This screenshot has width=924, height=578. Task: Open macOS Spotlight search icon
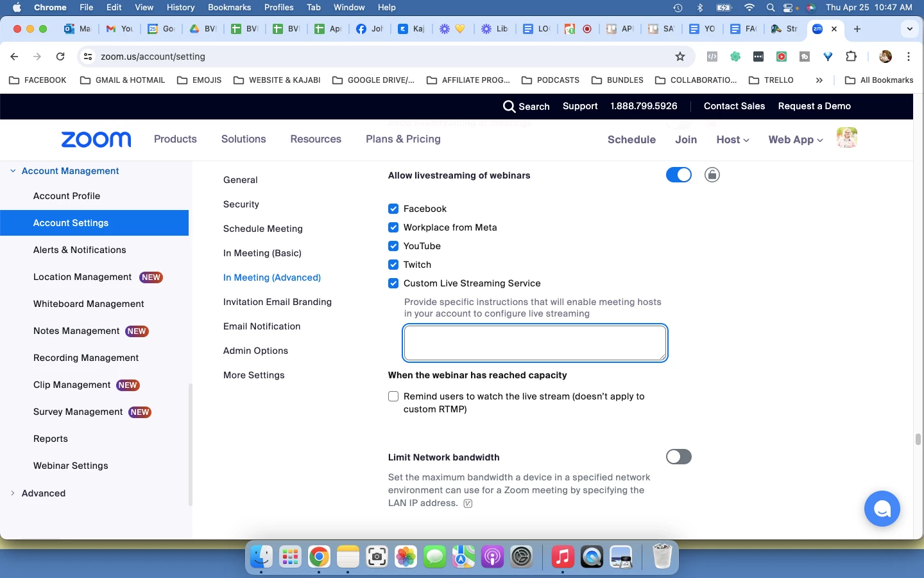770,8
